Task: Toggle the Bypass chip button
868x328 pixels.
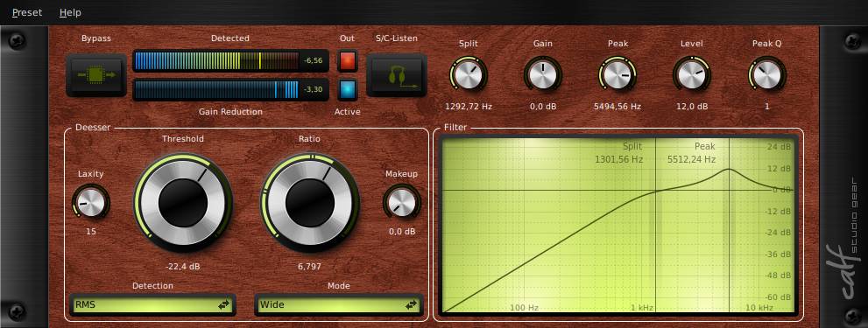Action: pos(96,74)
